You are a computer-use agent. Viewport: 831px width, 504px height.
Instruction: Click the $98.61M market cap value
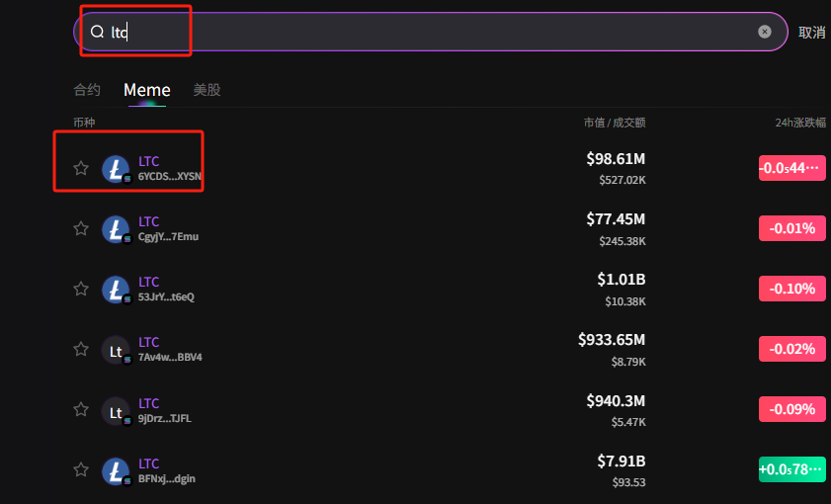pyautogui.click(x=616, y=158)
